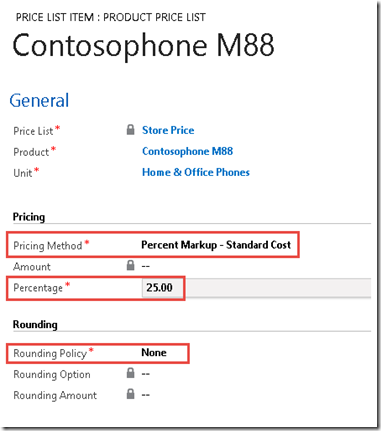Click the Contosophone M88 page title
Image resolution: width=381 pixels, height=431 pixels.
[143, 46]
